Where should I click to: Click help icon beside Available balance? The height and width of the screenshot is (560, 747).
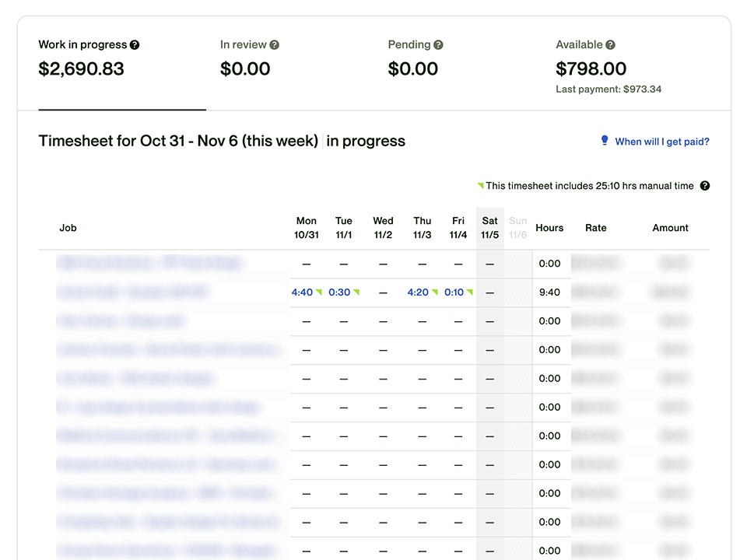610,45
